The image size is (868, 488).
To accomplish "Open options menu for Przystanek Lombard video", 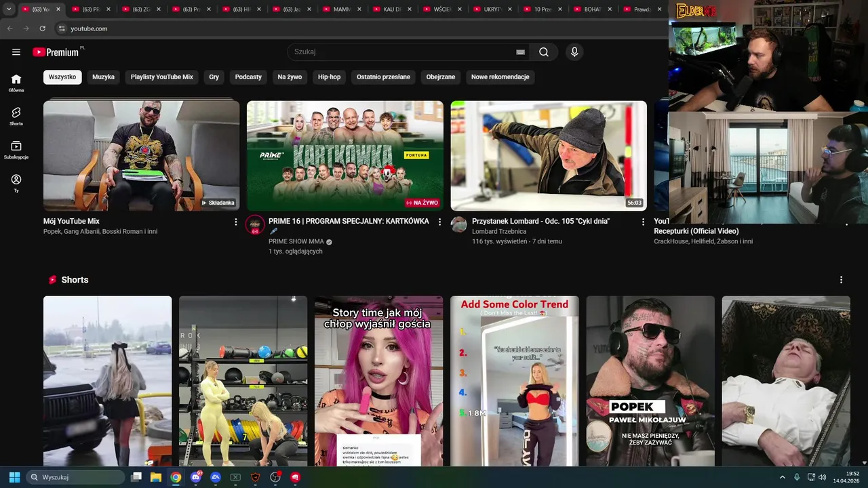I will point(643,222).
